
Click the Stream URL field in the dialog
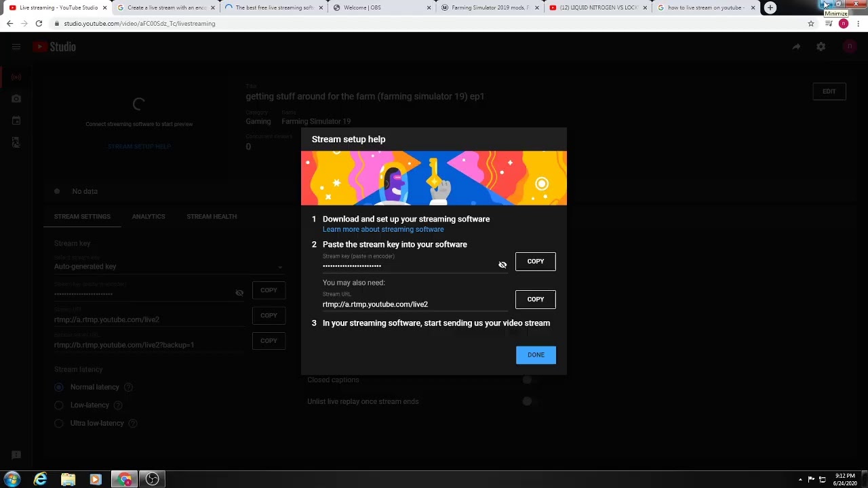(415, 304)
